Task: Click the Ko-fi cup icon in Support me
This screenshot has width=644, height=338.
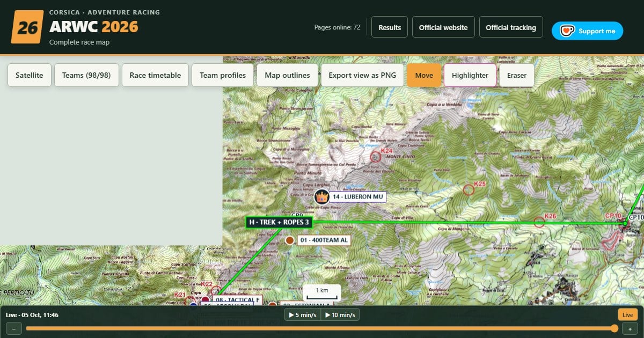Action: tap(567, 31)
